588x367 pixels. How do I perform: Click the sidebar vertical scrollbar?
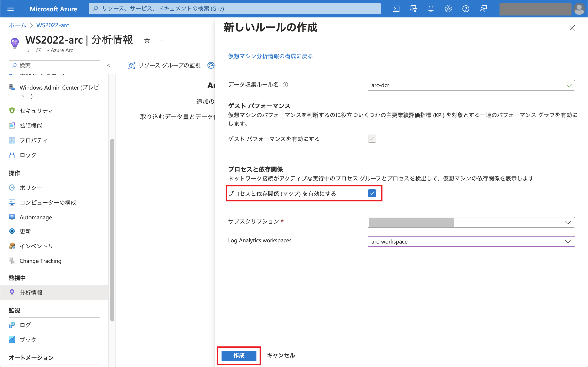[x=112, y=230]
